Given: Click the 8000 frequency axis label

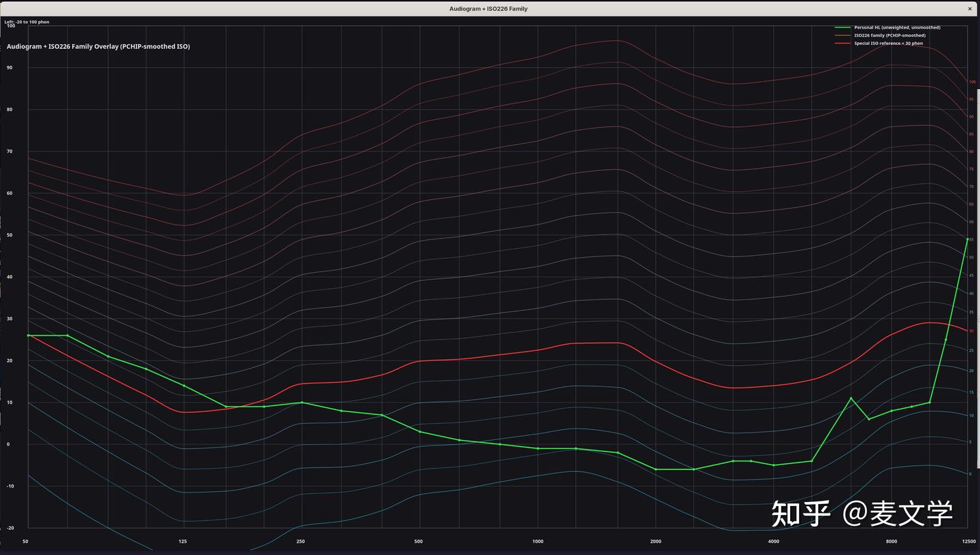Looking at the screenshot, I should pos(891,541).
